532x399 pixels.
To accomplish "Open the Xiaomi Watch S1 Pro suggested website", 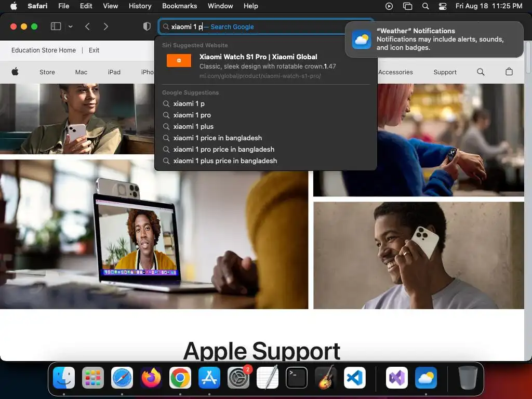I will (265, 66).
